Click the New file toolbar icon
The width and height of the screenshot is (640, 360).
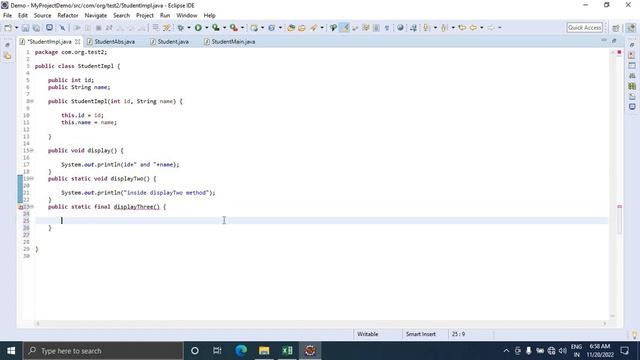click(8, 28)
